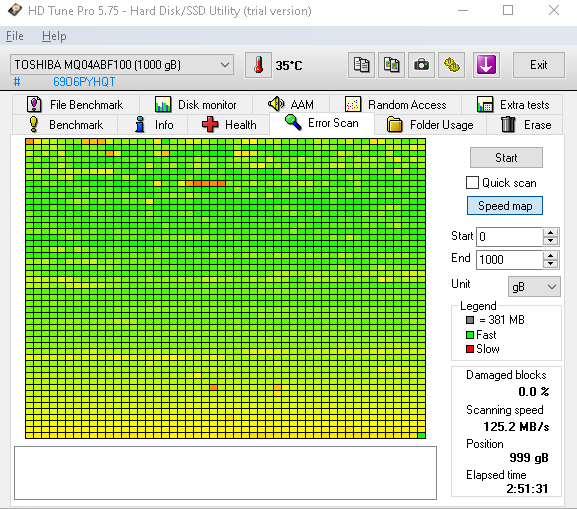Expand the TOSHIBA MQ04ABF100 drive dropdown
577x509 pixels.
122,65
